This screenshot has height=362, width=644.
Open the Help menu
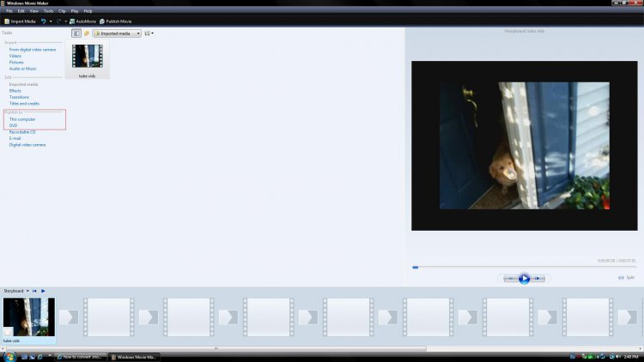[88, 11]
